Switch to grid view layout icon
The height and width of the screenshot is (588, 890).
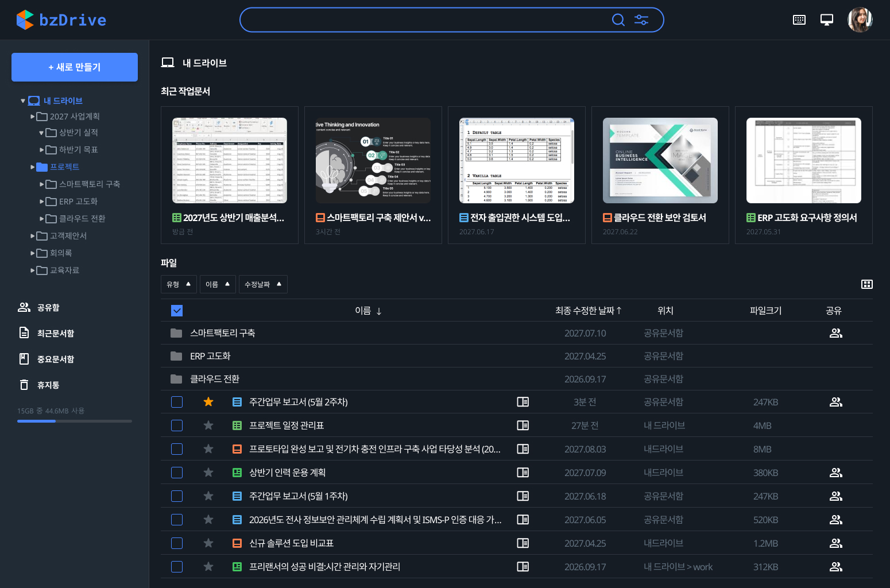click(867, 284)
